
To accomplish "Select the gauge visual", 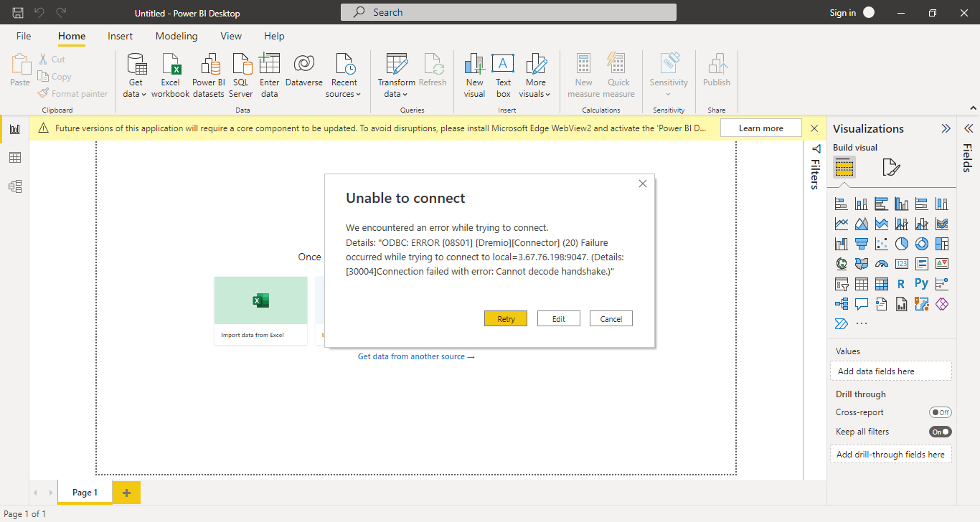I will [882, 264].
